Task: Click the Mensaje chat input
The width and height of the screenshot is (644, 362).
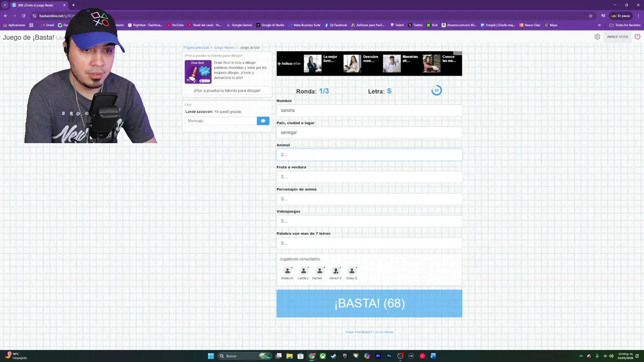Action: pyautogui.click(x=220, y=121)
